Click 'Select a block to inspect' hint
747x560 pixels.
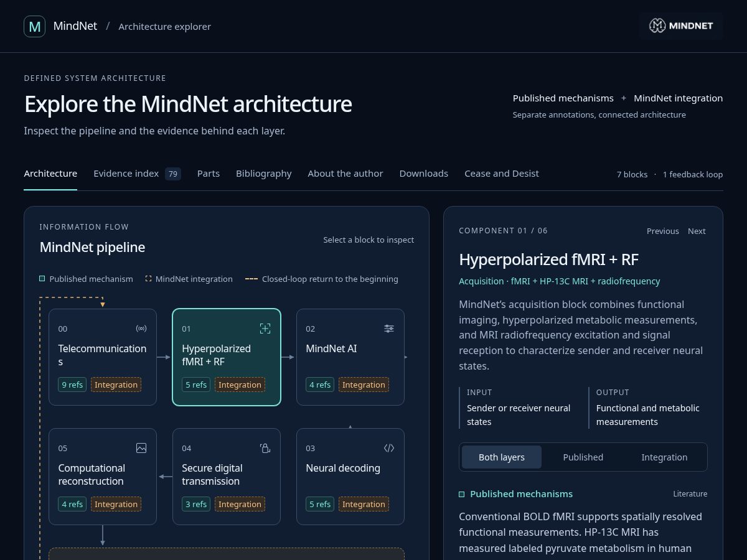[x=369, y=240]
